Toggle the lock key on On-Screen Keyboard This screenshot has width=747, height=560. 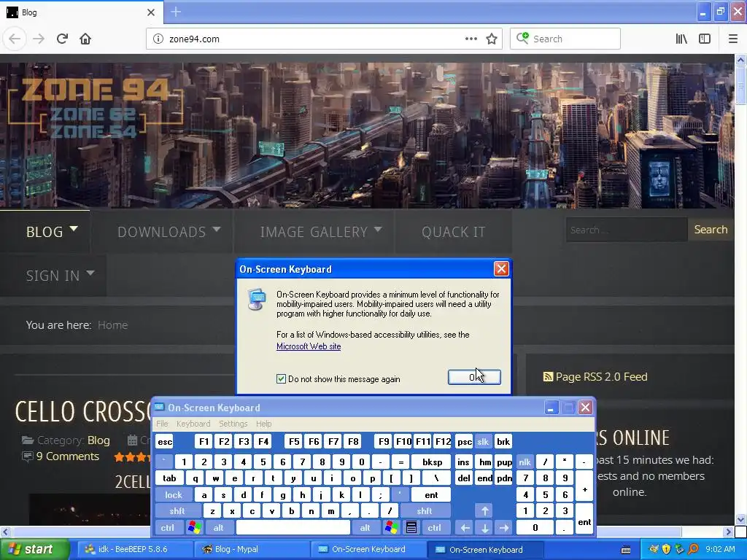(174, 495)
